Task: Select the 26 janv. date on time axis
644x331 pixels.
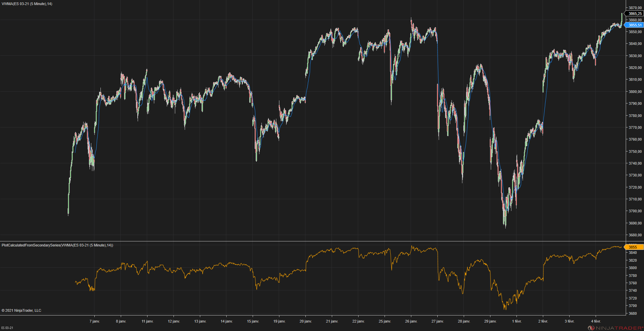Action: click(411, 321)
